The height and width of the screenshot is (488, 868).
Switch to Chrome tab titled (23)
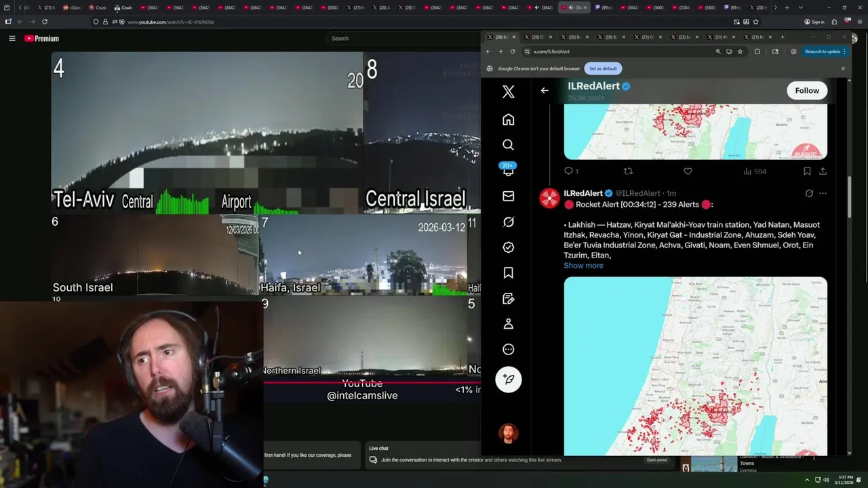click(x=685, y=37)
